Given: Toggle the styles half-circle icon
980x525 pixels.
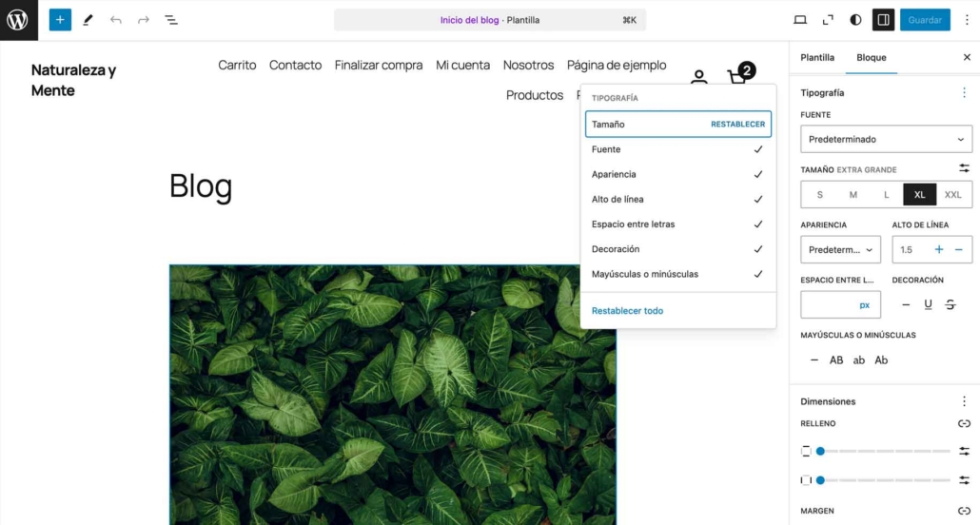Looking at the screenshot, I should (855, 20).
